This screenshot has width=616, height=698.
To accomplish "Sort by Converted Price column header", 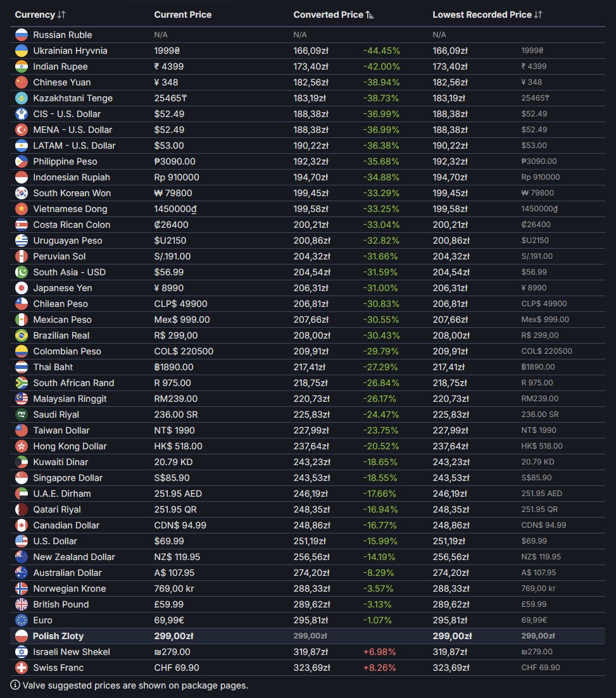I will 333,15.
